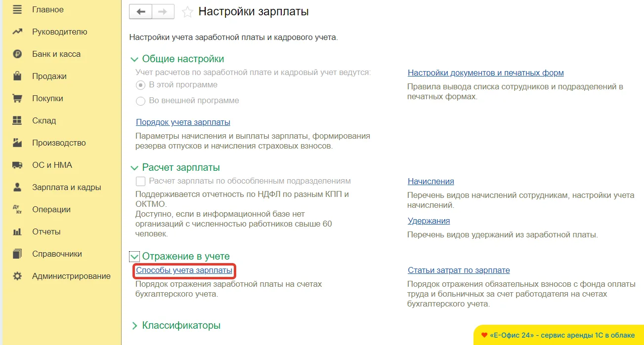
Task: Click the 'Настройки зарплаты' page title
Action: [254, 11]
